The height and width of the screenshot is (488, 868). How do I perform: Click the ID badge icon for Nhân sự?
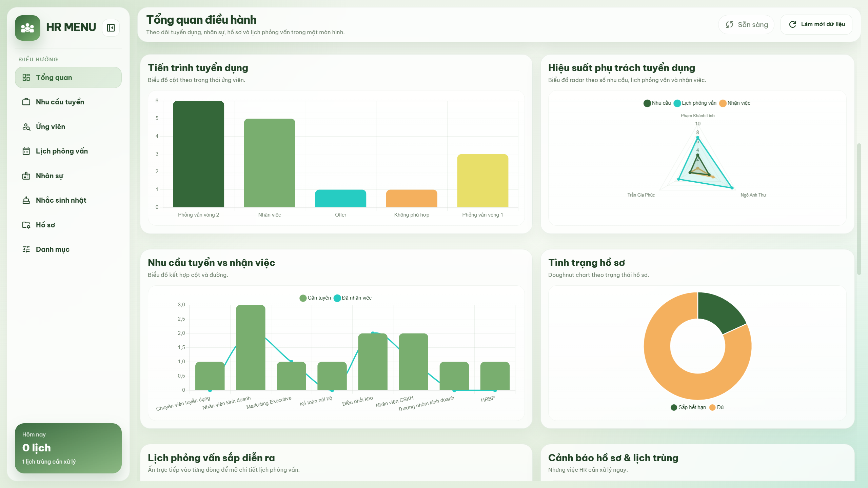coord(26,176)
